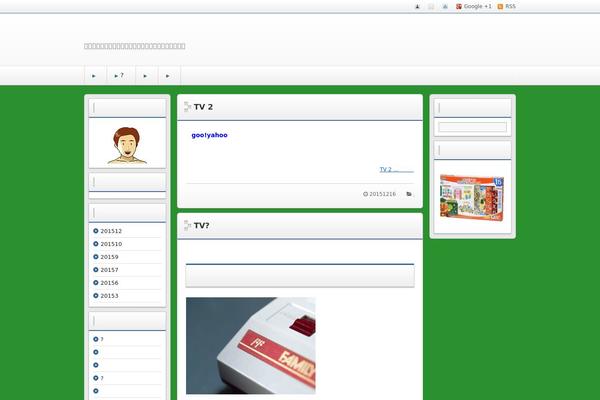Viewport: 600px width, 400px height.
Task: Open the 20157 archive
Action: pos(109,270)
